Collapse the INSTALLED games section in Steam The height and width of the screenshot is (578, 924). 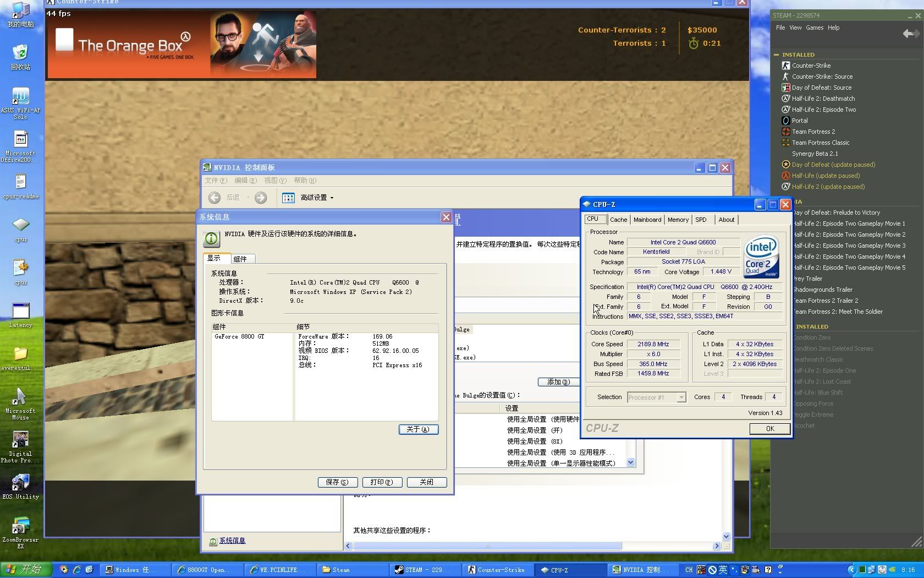coord(776,54)
